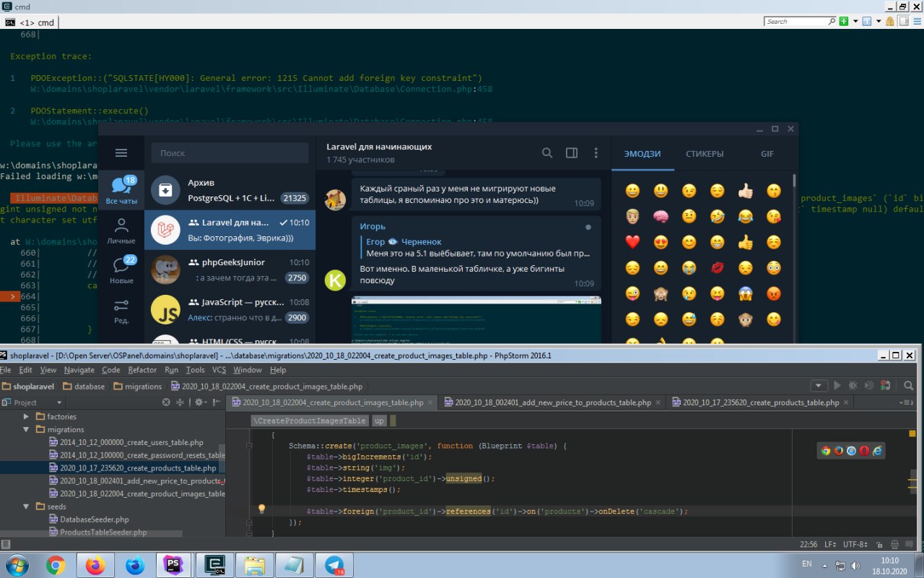Open PhpStorm File menu
This screenshot has height=578, width=924.
pos(5,370)
